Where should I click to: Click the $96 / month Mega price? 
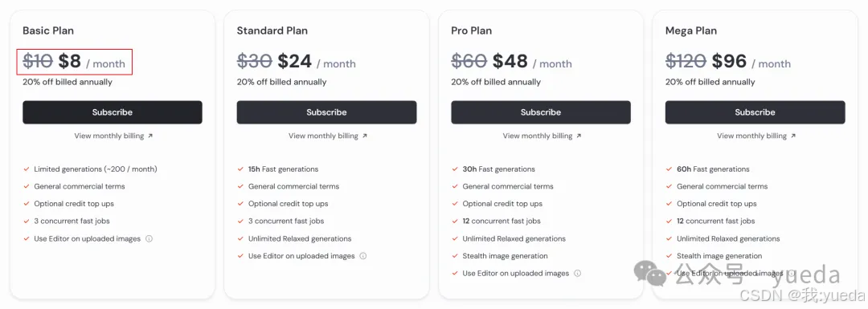[751, 62]
